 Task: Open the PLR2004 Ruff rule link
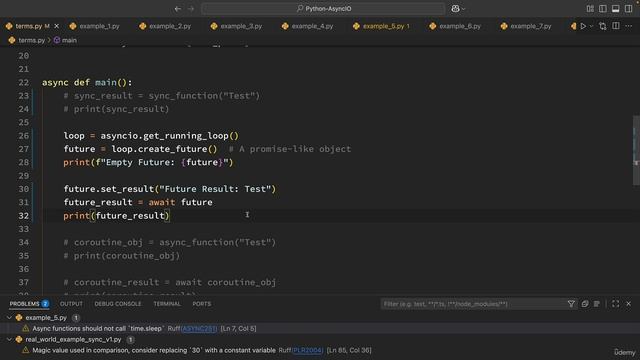click(308, 350)
